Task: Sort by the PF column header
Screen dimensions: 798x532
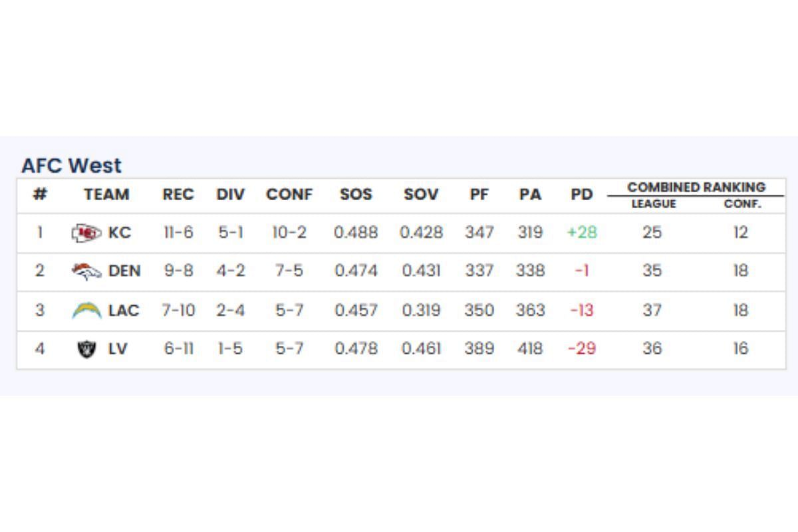Action: point(479,195)
